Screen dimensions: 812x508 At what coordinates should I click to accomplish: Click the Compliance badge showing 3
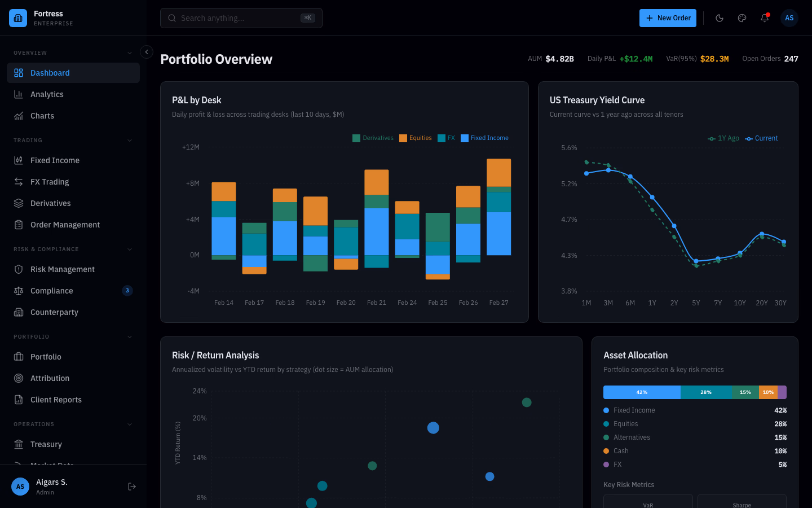[x=127, y=291]
